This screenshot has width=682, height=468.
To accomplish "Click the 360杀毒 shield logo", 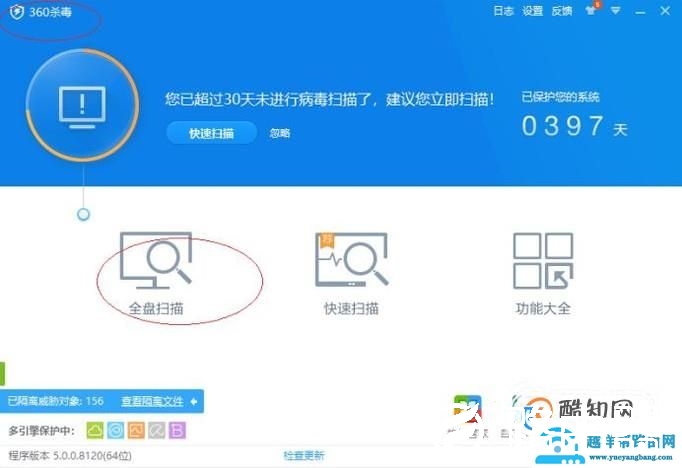I will point(17,12).
